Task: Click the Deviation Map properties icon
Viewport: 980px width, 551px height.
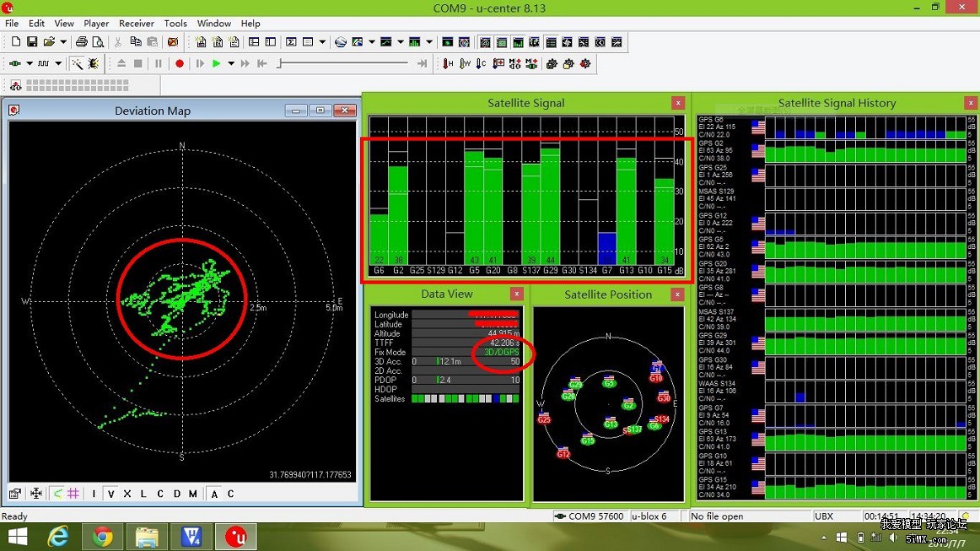Action: (x=15, y=494)
